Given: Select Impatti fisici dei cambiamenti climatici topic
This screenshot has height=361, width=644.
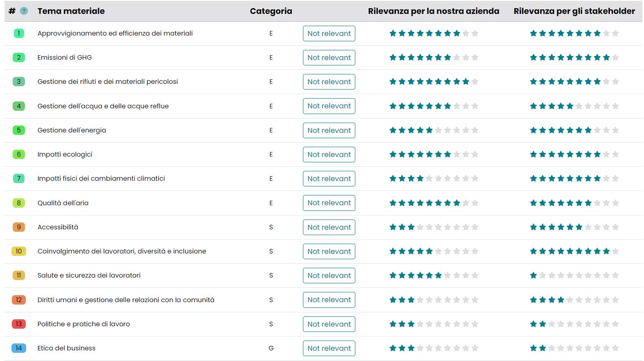Looking at the screenshot, I should tap(101, 179).
